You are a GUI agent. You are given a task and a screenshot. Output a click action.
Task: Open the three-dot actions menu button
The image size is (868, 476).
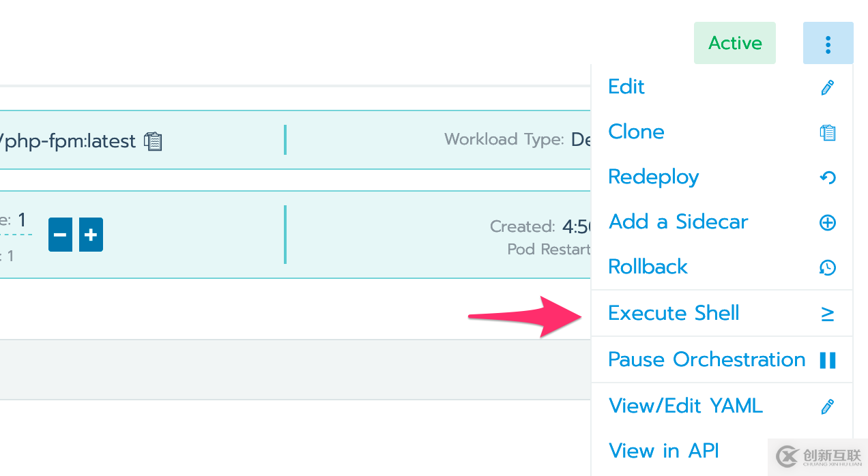[828, 44]
